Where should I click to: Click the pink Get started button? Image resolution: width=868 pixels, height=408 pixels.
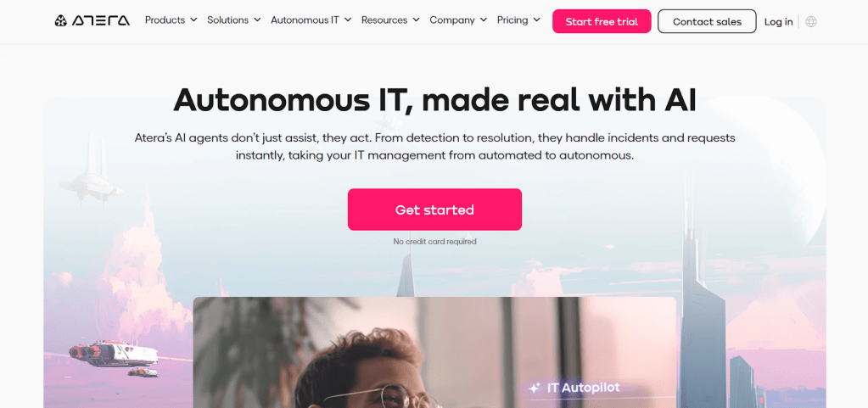click(x=434, y=210)
